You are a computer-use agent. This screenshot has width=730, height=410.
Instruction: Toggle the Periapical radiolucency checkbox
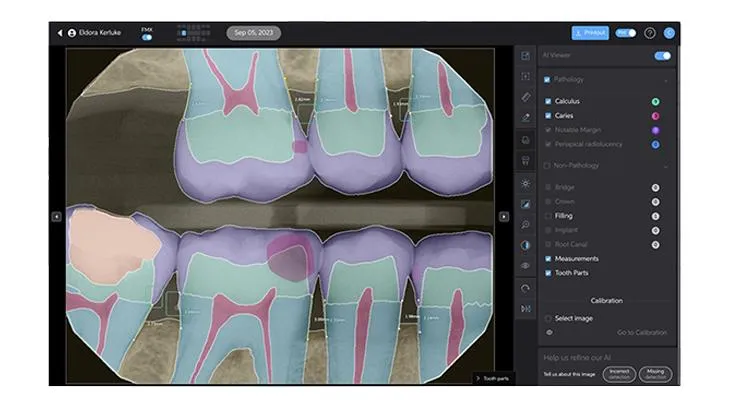[x=548, y=144]
